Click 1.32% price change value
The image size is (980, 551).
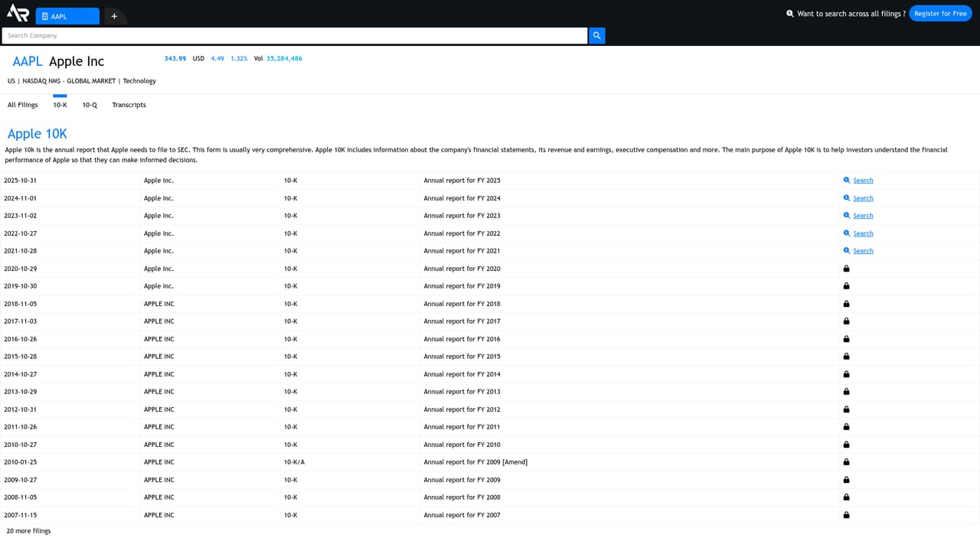239,58
